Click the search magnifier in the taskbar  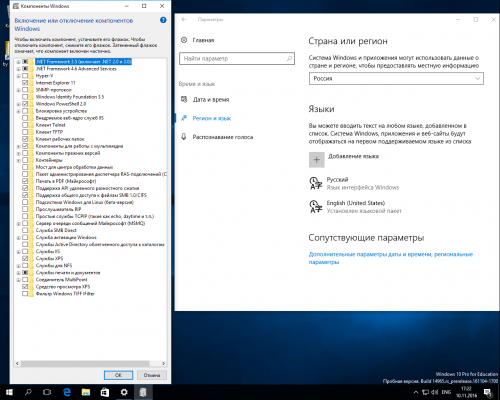(x=28, y=392)
